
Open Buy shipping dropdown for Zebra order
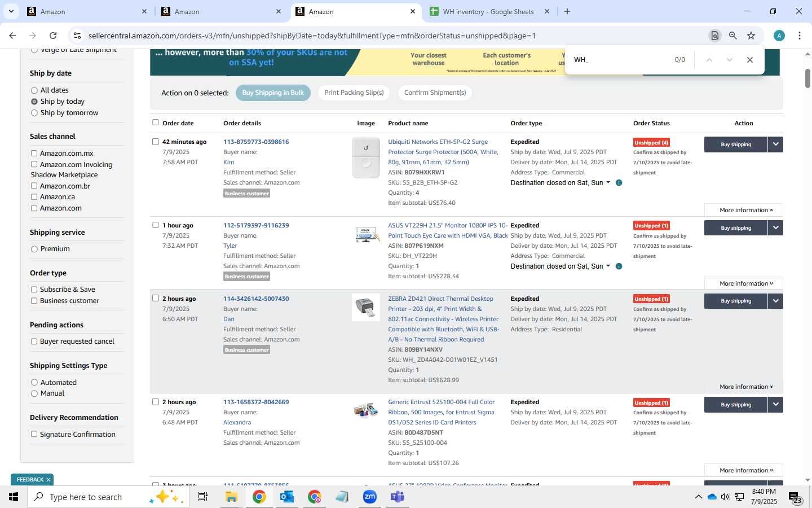tap(775, 301)
